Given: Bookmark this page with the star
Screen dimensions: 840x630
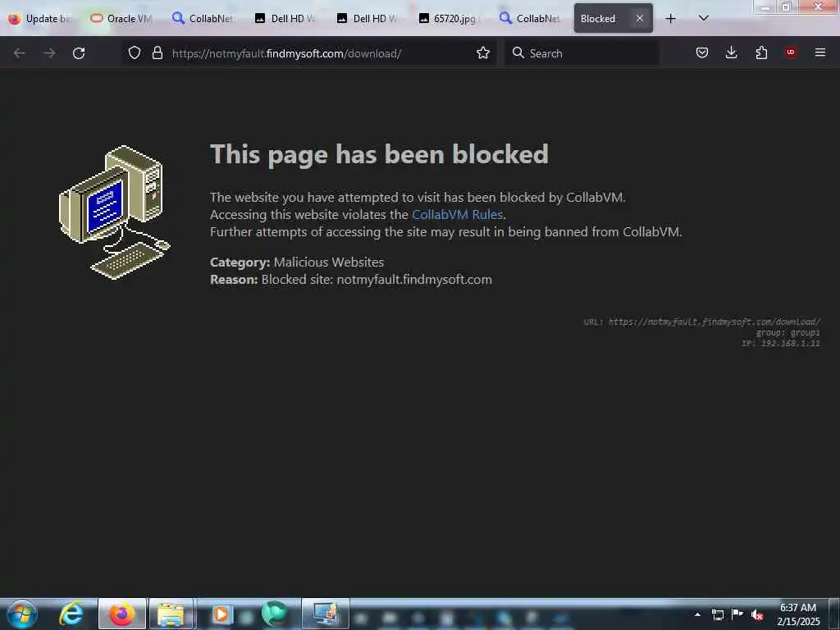Looking at the screenshot, I should 482,52.
